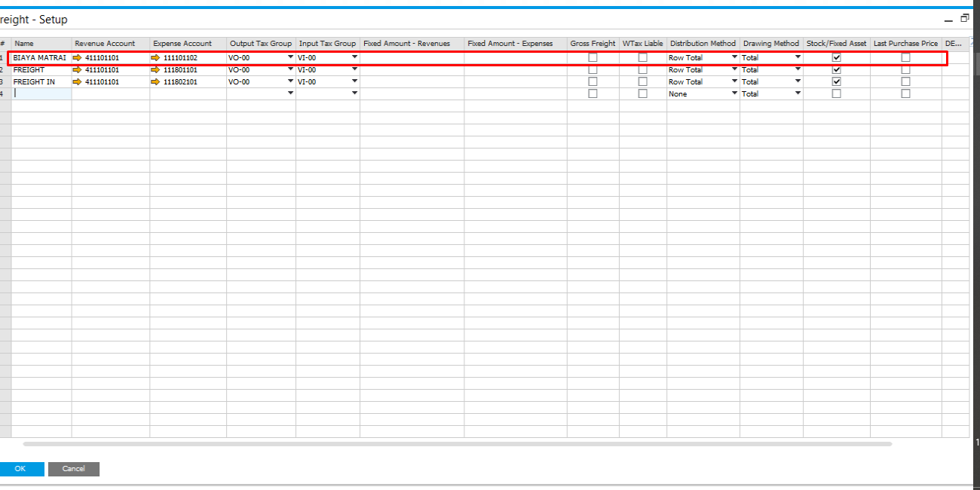Screen dimensions: 980x490
Task: Open Revenue Account link arrow for FREIGHT IN
Action: 78,81
